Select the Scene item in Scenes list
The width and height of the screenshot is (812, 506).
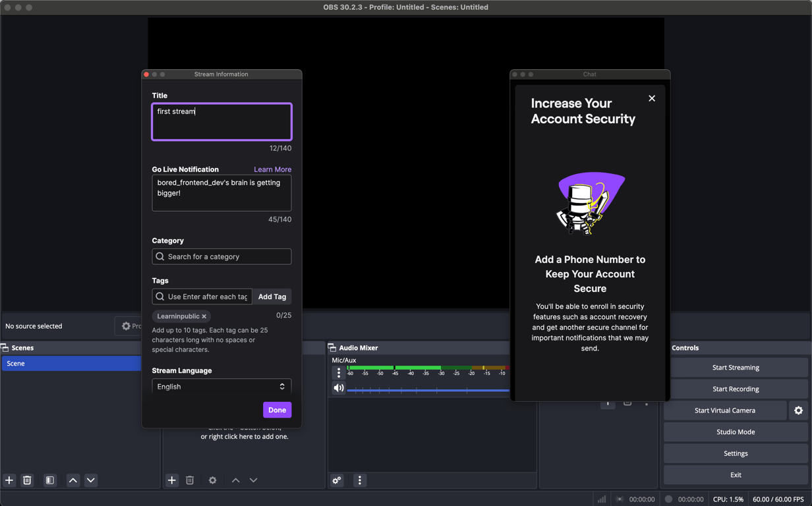[71, 364]
